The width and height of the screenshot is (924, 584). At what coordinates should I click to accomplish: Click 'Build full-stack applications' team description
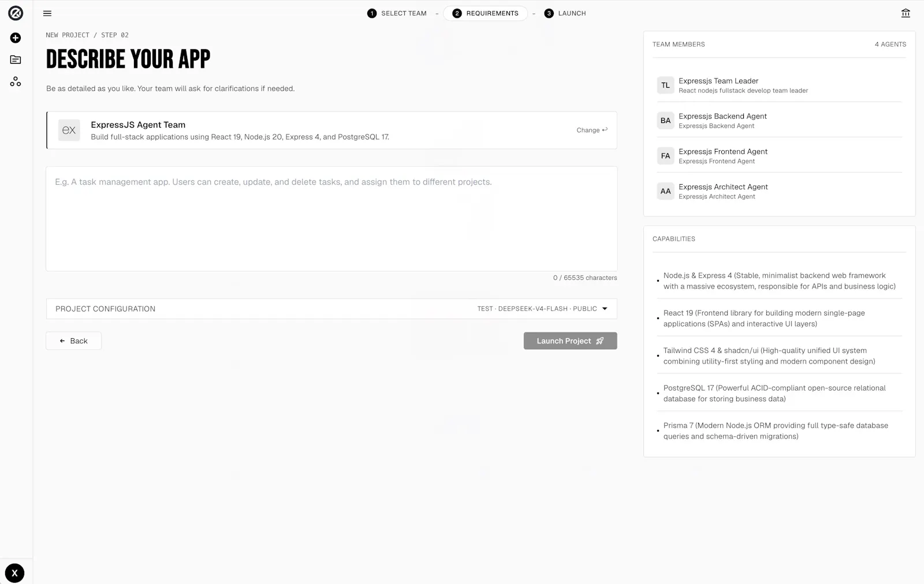(240, 137)
